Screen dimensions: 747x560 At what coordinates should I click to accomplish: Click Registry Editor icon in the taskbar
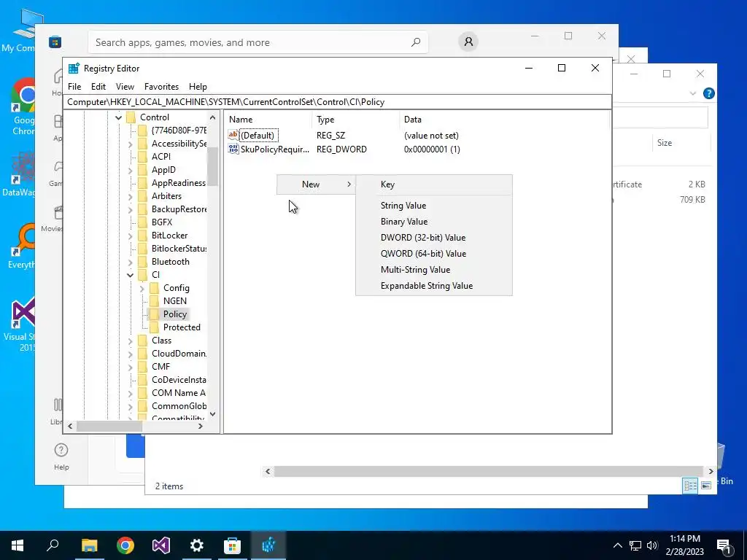click(x=268, y=545)
